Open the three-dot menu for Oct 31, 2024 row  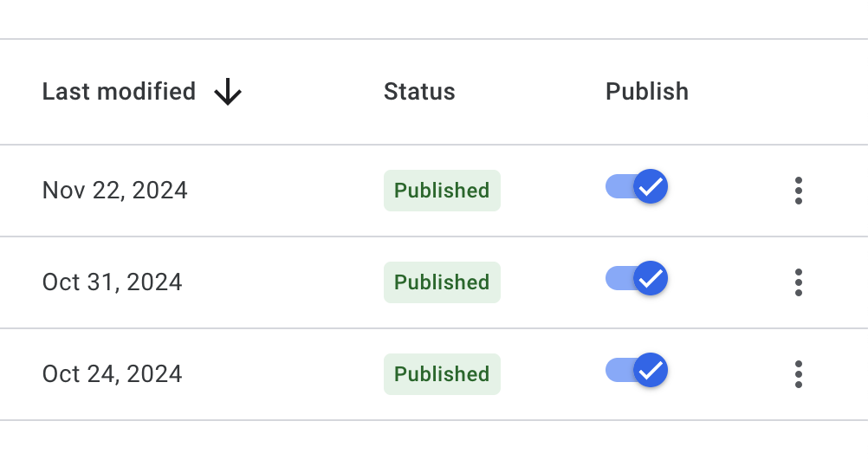click(798, 282)
